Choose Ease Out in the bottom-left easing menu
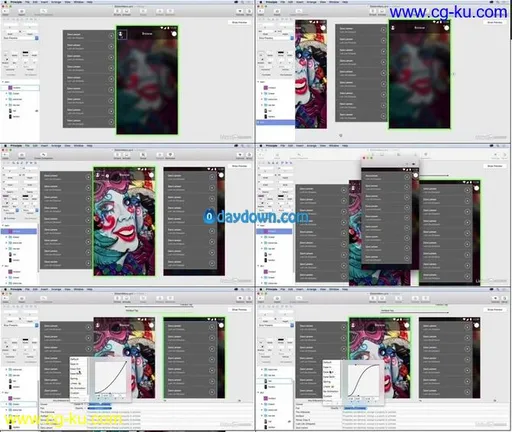The image size is (512, 432). coord(76,369)
